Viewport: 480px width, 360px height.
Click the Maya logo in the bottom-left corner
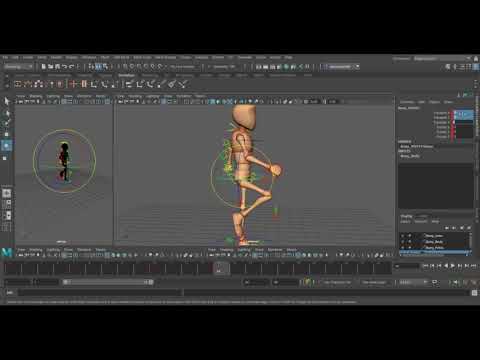coord(7,252)
